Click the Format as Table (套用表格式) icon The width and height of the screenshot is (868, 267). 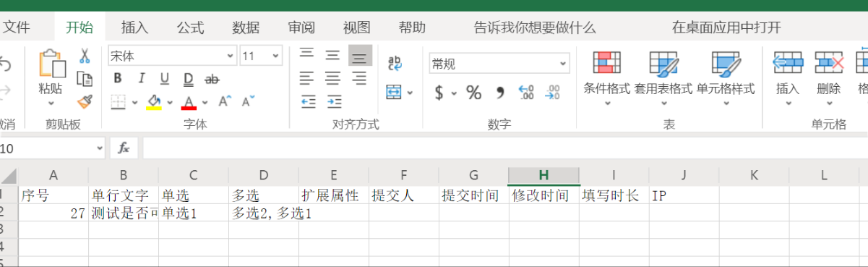point(663,63)
